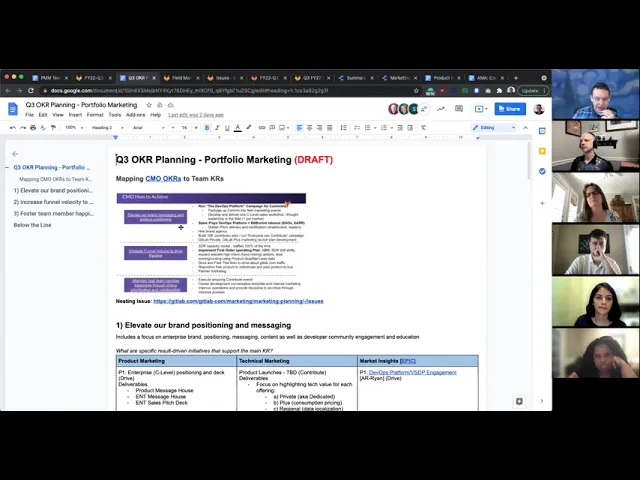This screenshot has height=480, width=640.
Task: Click the Print icon
Action: [33, 128]
